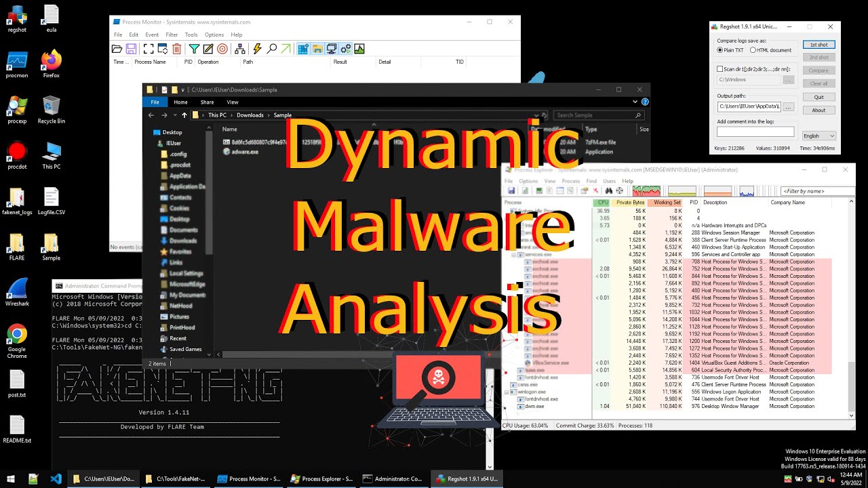Open Process Monitor Filter menu
Screen dimensions: 868x488
172,35
